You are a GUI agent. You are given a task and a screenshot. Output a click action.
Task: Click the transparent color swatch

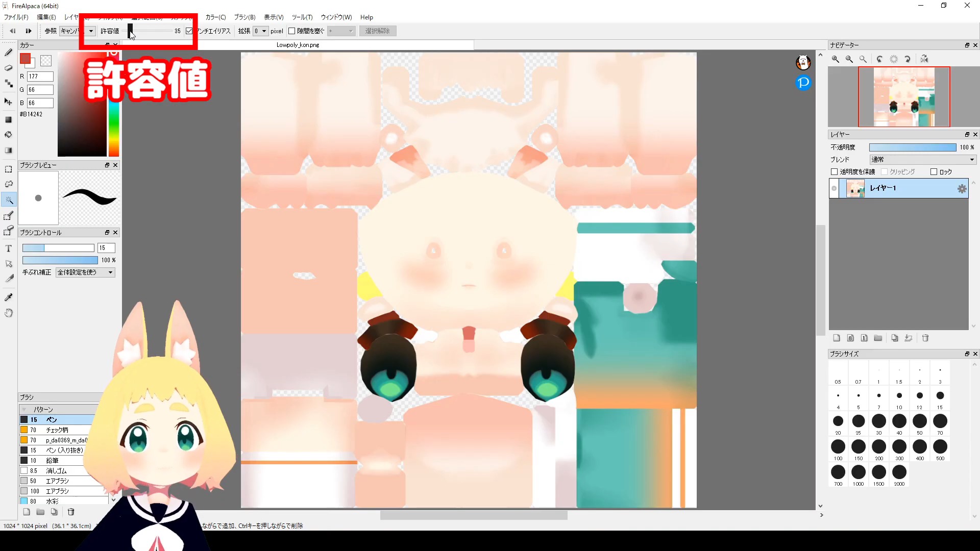point(46,61)
